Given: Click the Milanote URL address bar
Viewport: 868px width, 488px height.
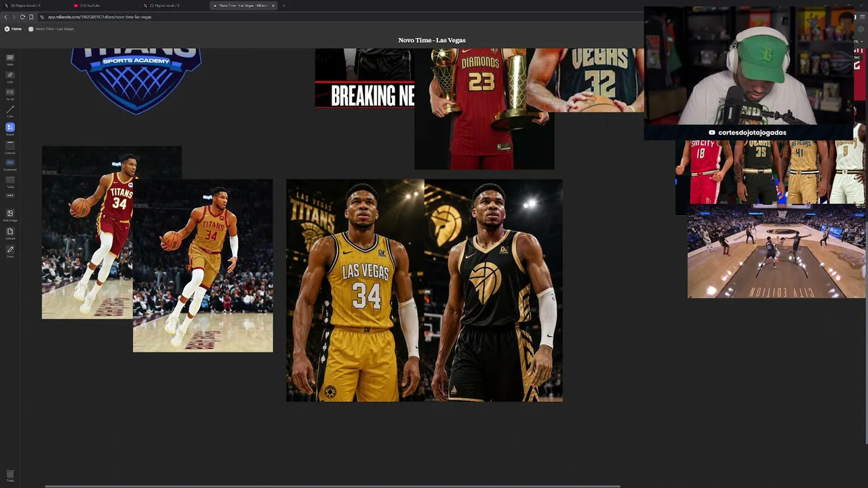Looking at the screenshot, I should (x=339, y=17).
